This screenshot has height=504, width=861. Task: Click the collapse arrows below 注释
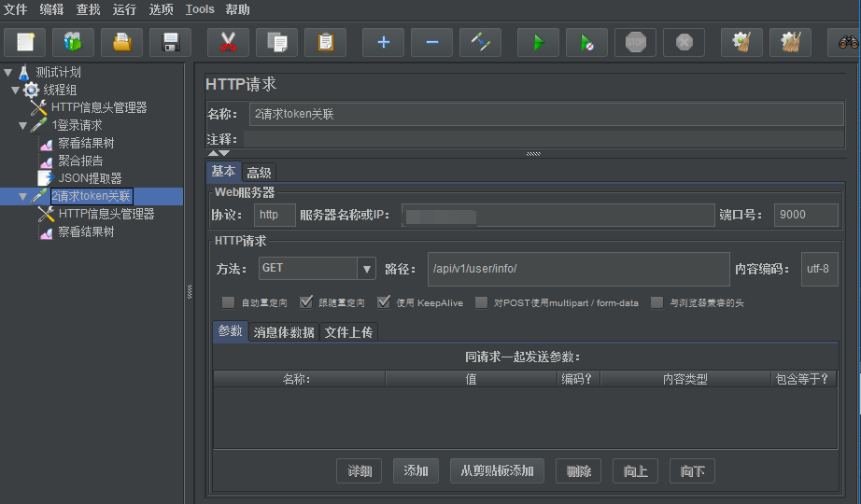pyautogui.click(x=219, y=153)
